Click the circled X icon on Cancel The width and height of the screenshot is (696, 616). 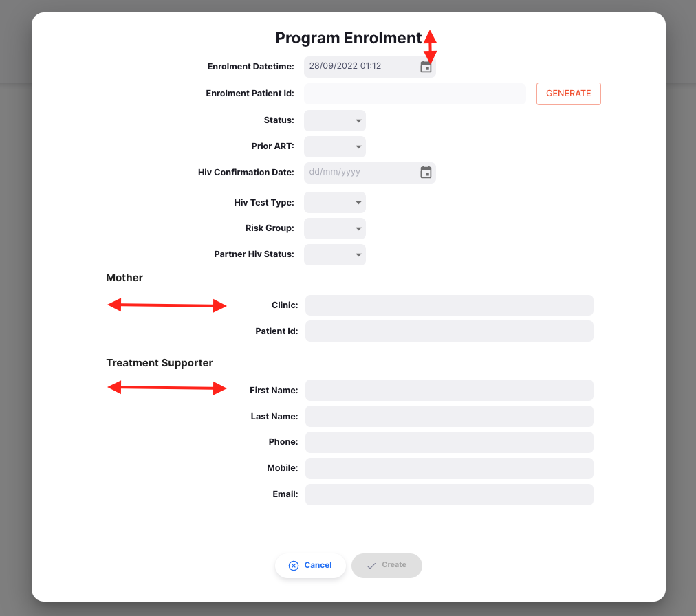[295, 566]
